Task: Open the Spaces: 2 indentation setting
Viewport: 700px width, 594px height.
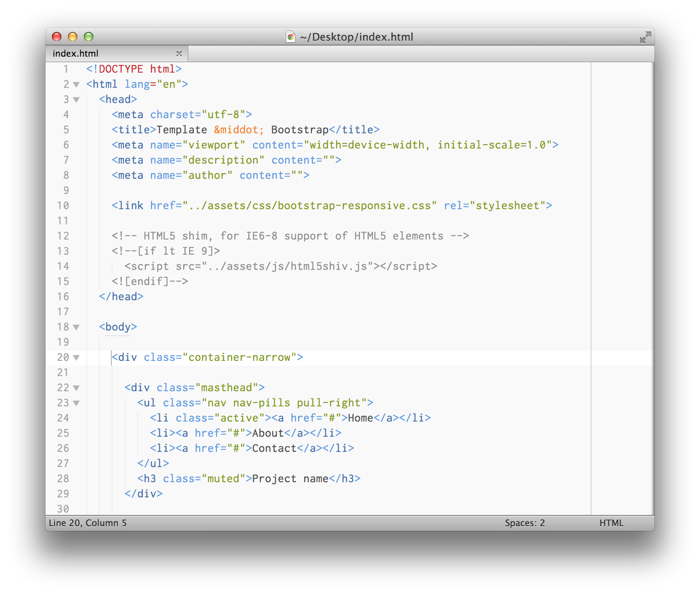Action: coord(524,523)
